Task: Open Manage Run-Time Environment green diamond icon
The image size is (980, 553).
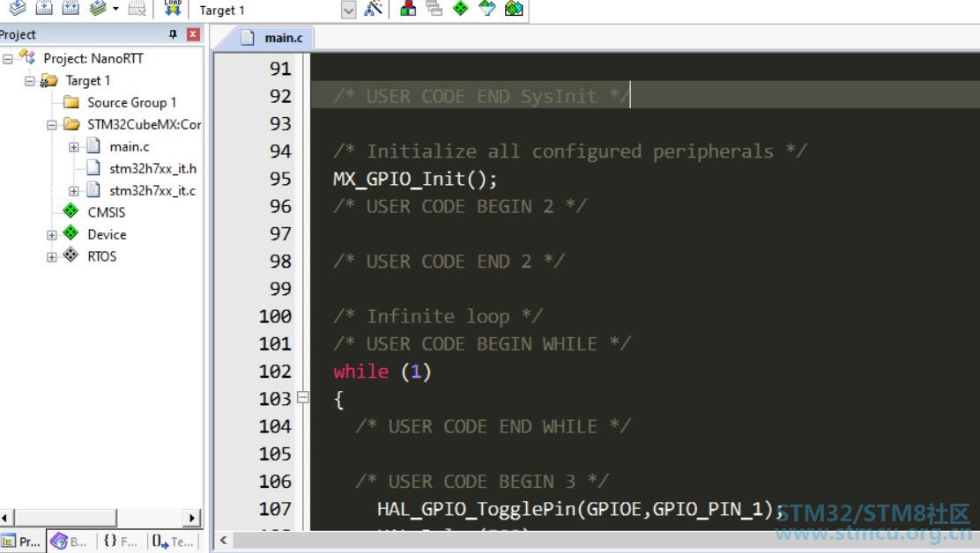Action: pos(460,8)
